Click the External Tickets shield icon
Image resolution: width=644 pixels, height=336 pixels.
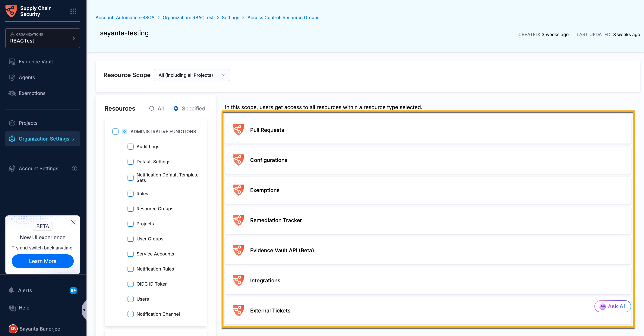(238, 310)
